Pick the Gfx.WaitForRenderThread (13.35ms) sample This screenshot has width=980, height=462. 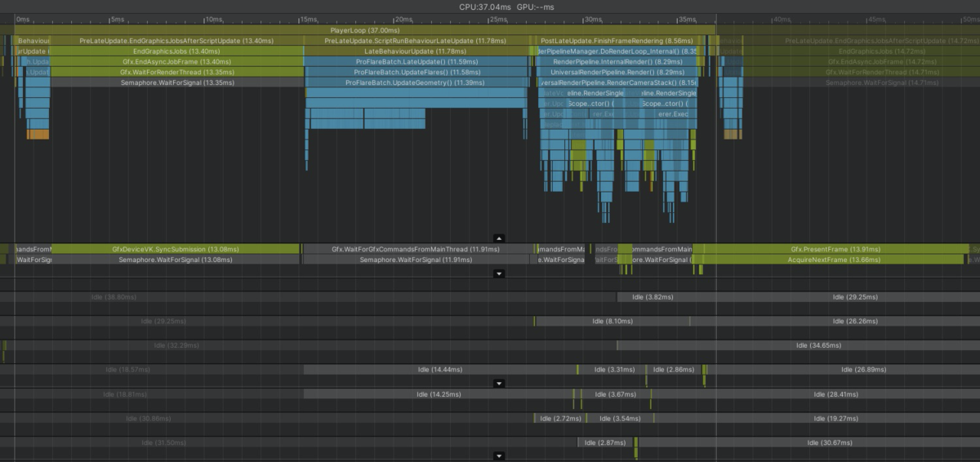pos(176,73)
